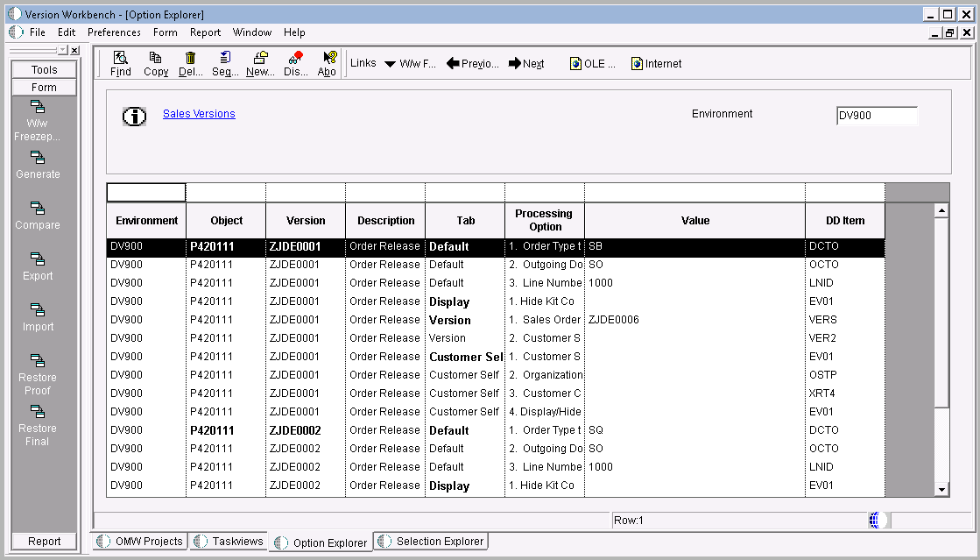Click the Next navigation button
Viewport: 980px width, 560px height.
click(x=525, y=63)
